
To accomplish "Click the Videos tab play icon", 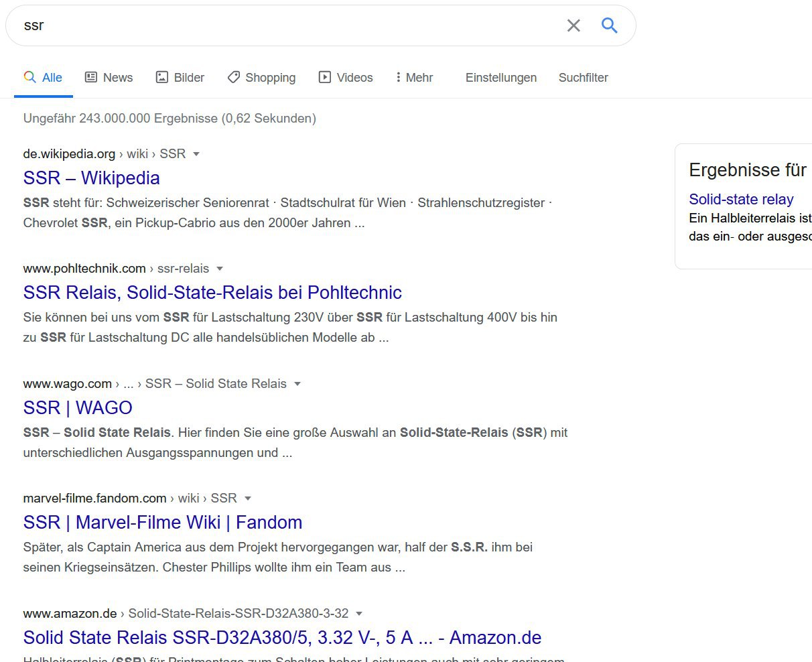I will point(325,77).
